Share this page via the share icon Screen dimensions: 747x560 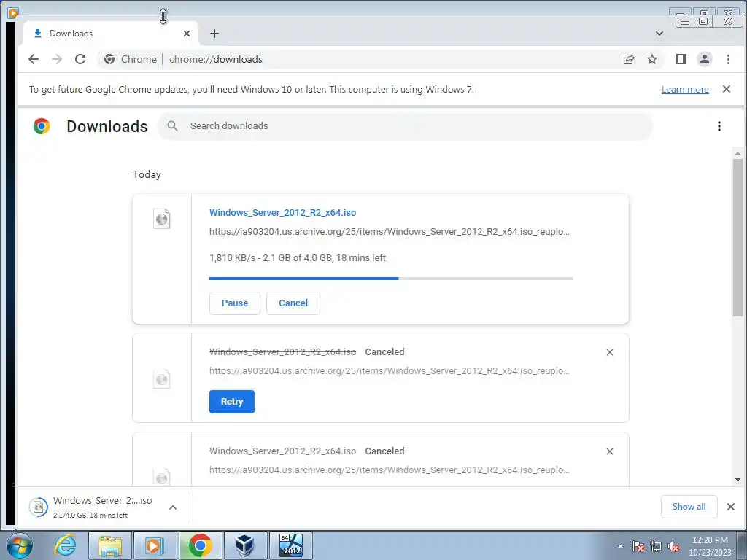coord(629,59)
